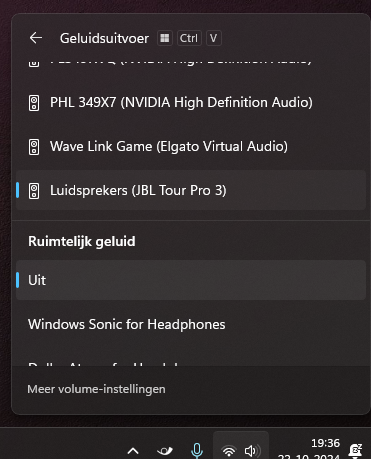Screen dimensions: 371x459
Task: Click the speaker icon beside Wave Link Game
Action: coord(34,147)
